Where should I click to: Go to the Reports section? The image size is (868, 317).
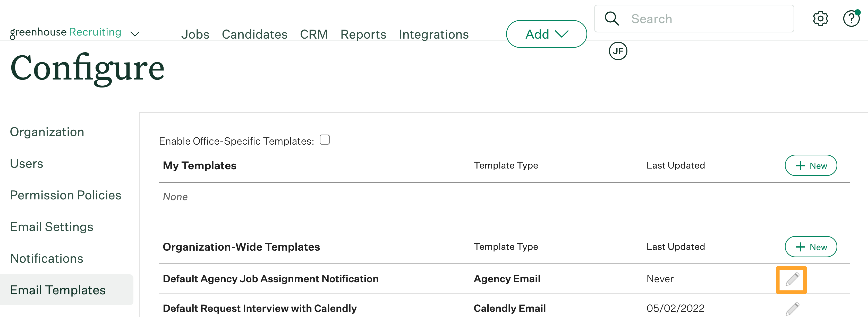(x=363, y=34)
